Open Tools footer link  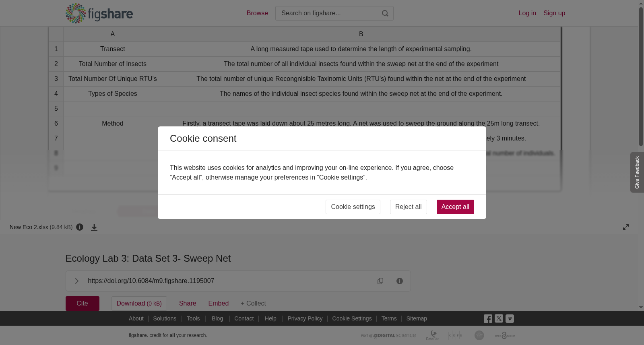pyautogui.click(x=193, y=318)
